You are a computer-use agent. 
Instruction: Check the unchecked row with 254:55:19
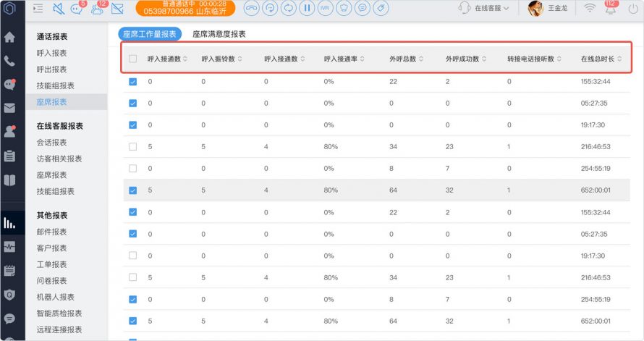[132, 169]
